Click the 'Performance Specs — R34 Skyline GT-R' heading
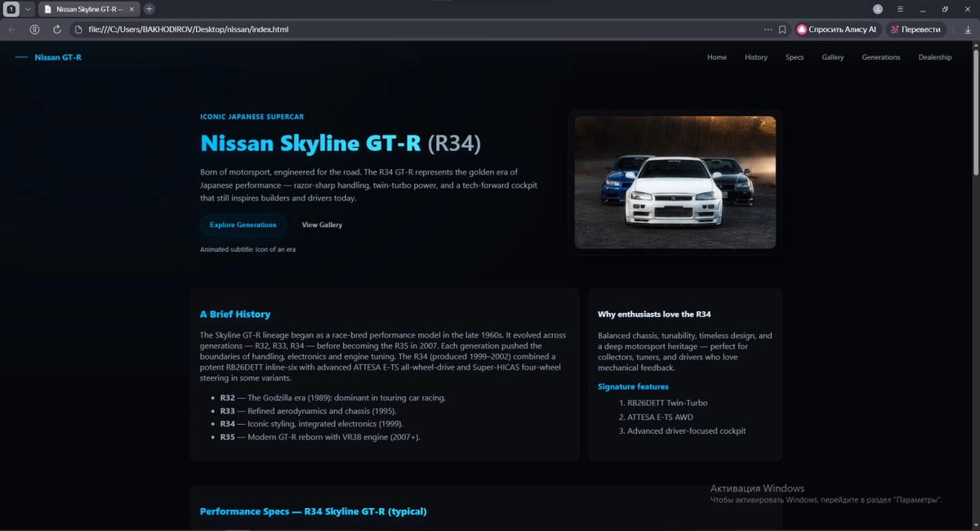This screenshot has width=980, height=531. [x=314, y=511]
